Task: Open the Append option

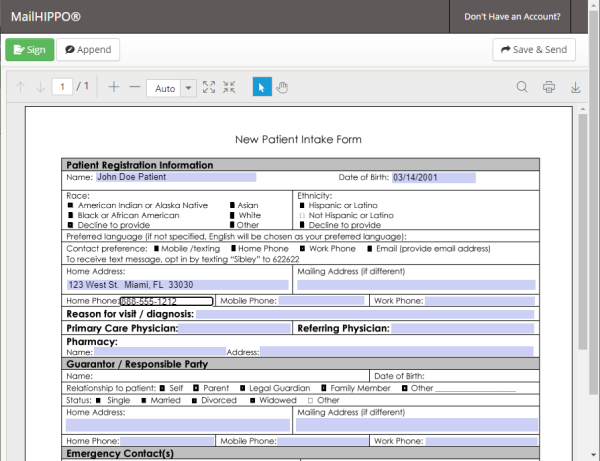Action: (88, 50)
